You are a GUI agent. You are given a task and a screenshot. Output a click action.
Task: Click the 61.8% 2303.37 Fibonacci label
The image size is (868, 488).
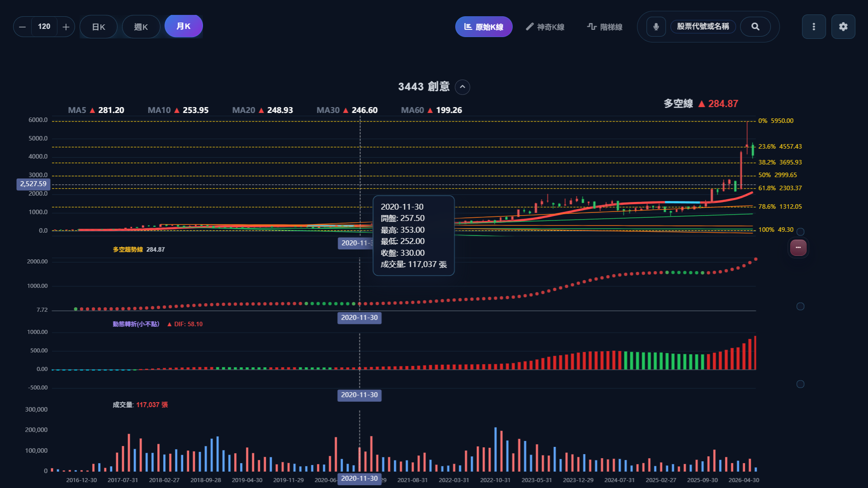pos(780,188)
